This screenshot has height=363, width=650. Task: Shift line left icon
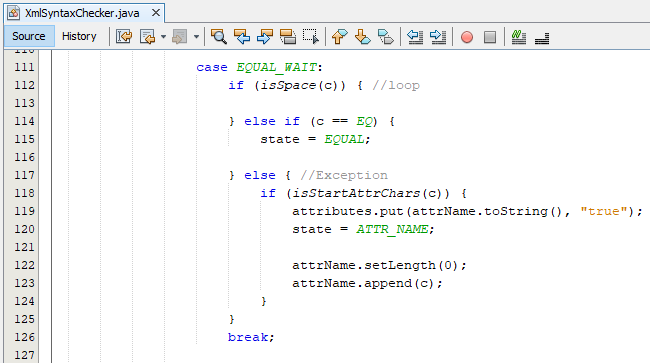(415, 36)
